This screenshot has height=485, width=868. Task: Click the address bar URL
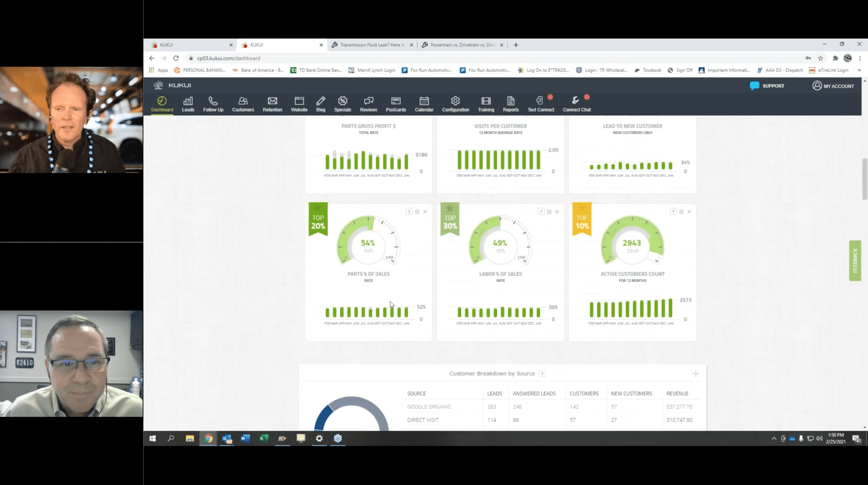228,58
